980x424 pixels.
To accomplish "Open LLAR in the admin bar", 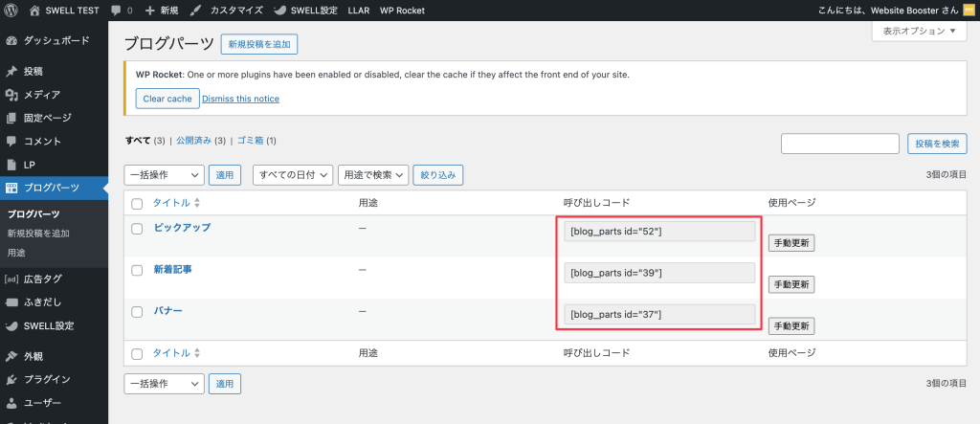I will point(359,11).
